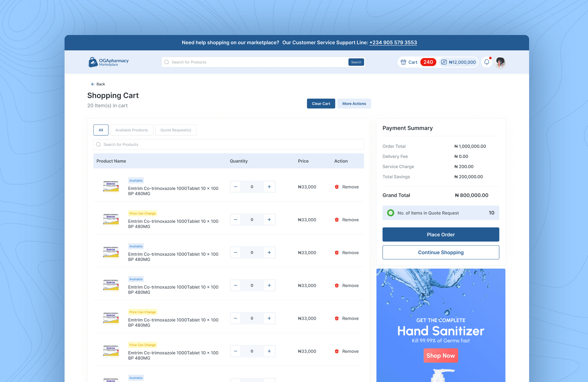Open the first row's Emtrim product thumbnail

tap(111, 187)
